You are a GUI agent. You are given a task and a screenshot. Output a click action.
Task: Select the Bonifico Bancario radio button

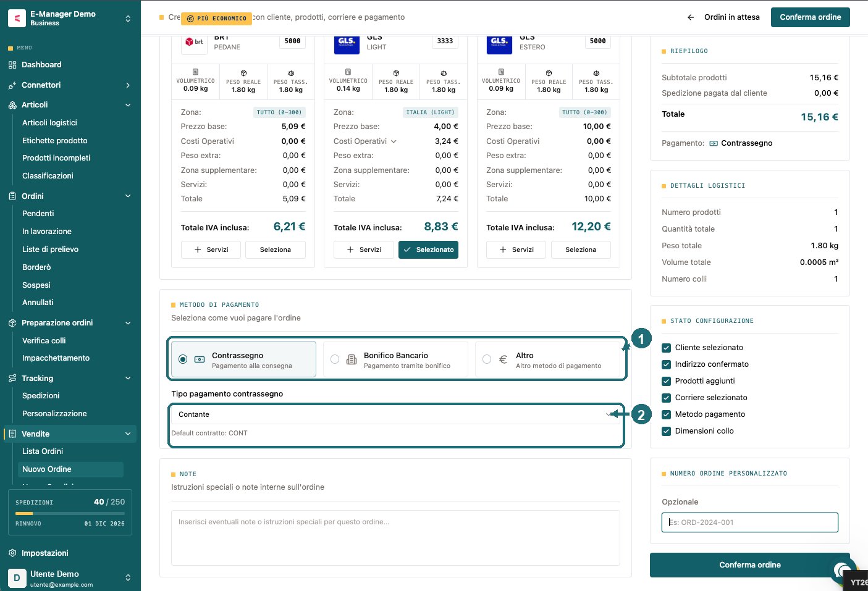[x=335, y=359]
